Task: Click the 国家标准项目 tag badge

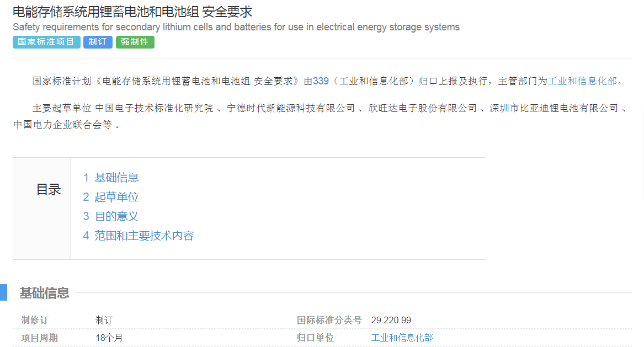Action: tap(46, 42)
